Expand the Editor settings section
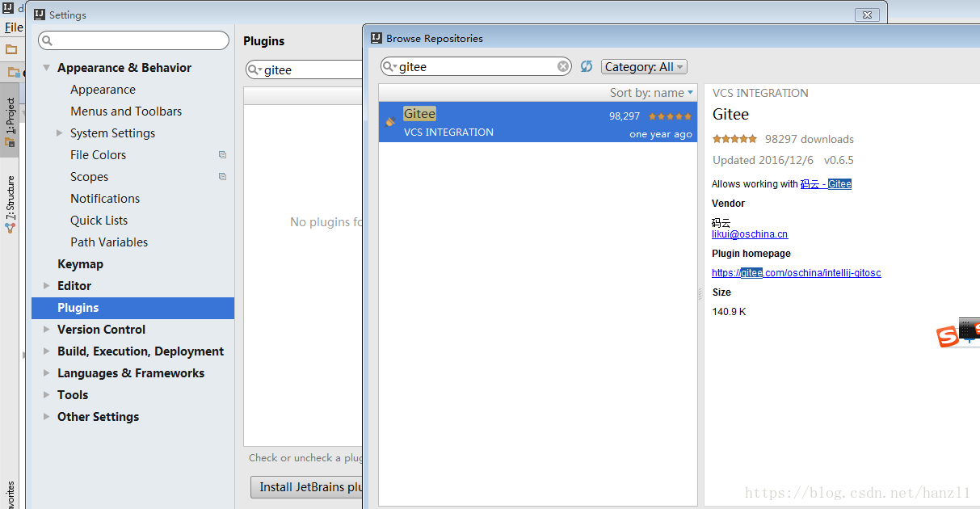 (x=46, y=286)
